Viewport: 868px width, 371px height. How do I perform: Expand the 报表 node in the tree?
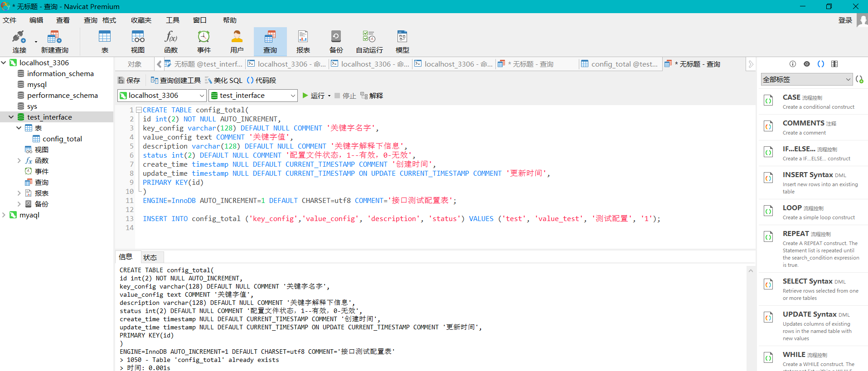(x=19, y=193)
